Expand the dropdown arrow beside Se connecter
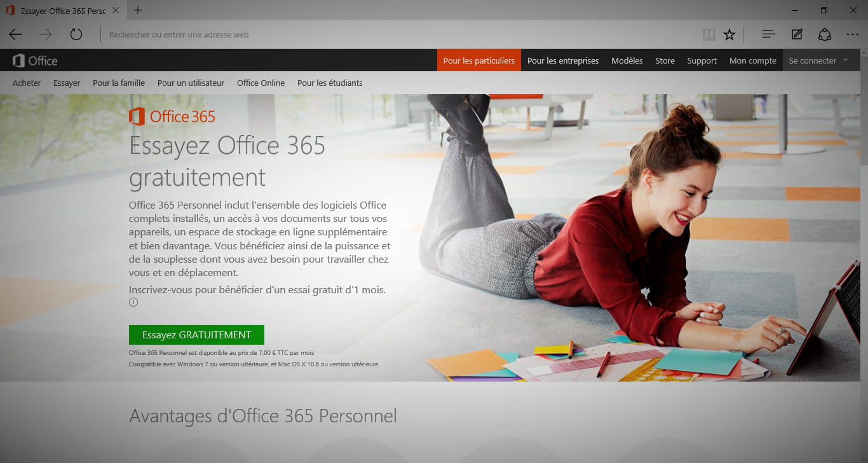This screenshot has height=463, width=868. pos(846,61)
